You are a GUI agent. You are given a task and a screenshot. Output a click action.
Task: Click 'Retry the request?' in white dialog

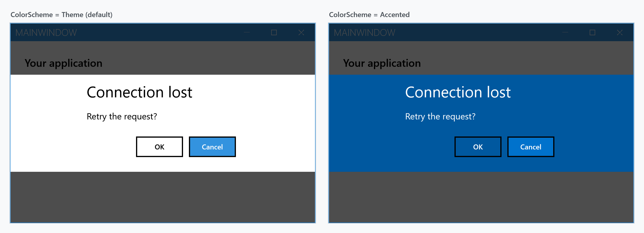122,116
